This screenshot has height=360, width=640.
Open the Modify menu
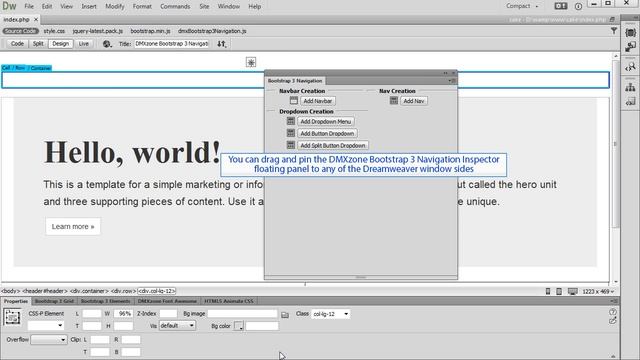click(x=115, y=6)
